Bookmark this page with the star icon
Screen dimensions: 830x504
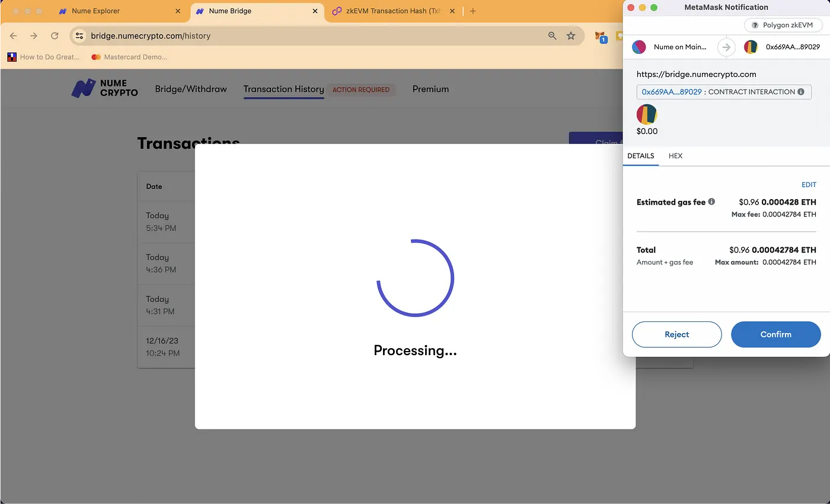[571, 36]
